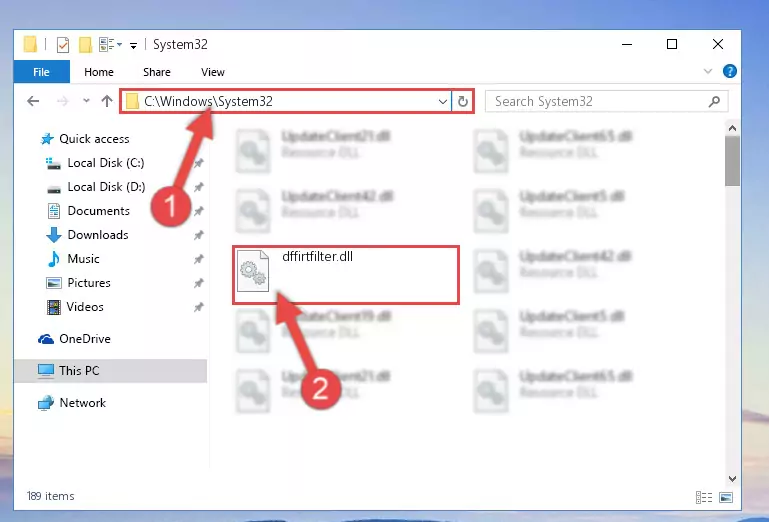769x522 pixels.
Task: Switch to Details view icon in status bar
Action: 704,497
